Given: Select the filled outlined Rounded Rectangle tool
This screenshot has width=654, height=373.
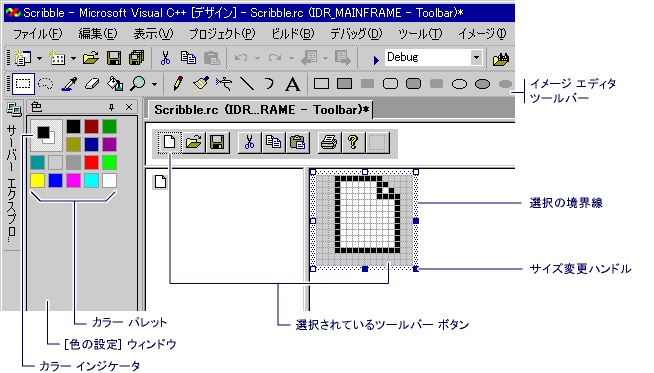Looking at the screenshot, I should [413, 84].
